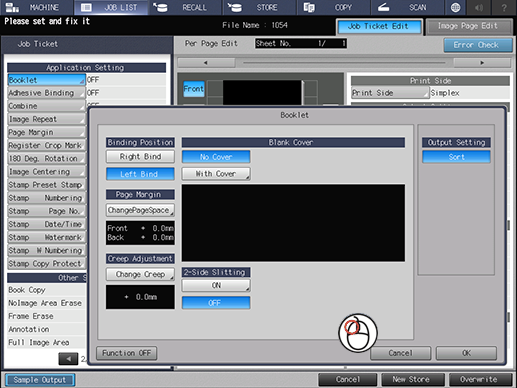Click the RECALL hard-disk icon

tap(161, 7)
